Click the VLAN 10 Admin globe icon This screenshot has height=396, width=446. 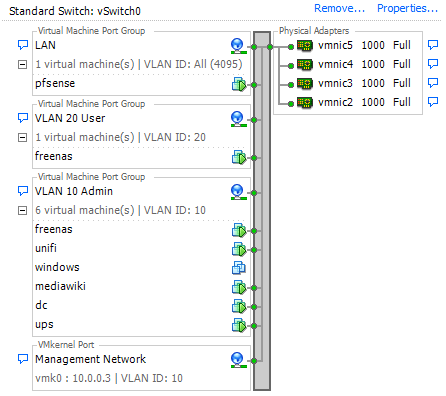pyautogui.click(x=238, y=192)
